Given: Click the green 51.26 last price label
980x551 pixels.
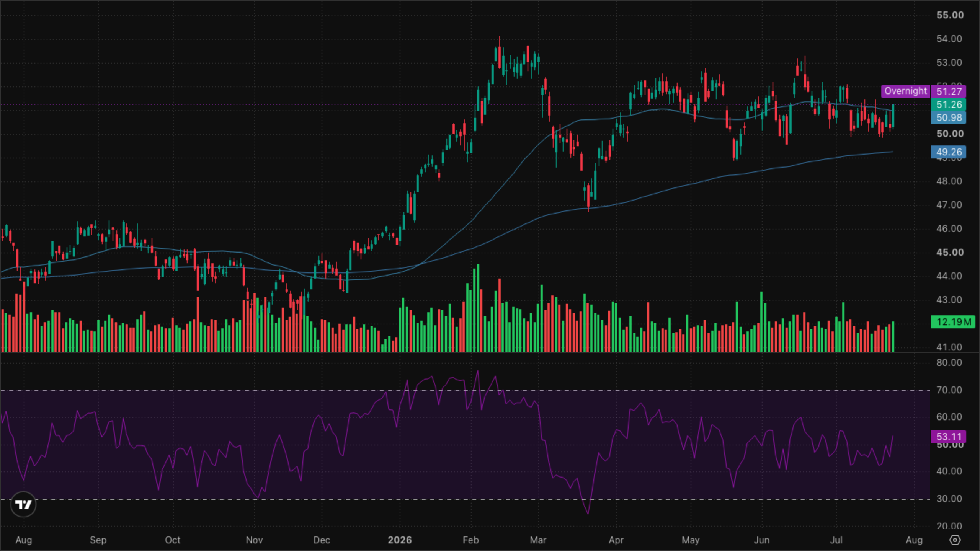Looking at the screenshot, I should (949, 104).
